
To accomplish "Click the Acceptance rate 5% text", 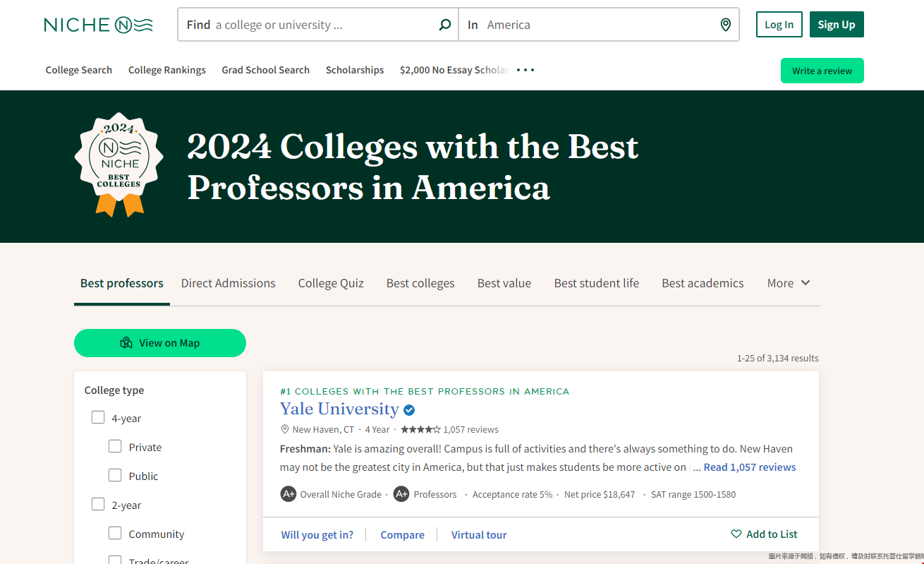I will point(513,495).
